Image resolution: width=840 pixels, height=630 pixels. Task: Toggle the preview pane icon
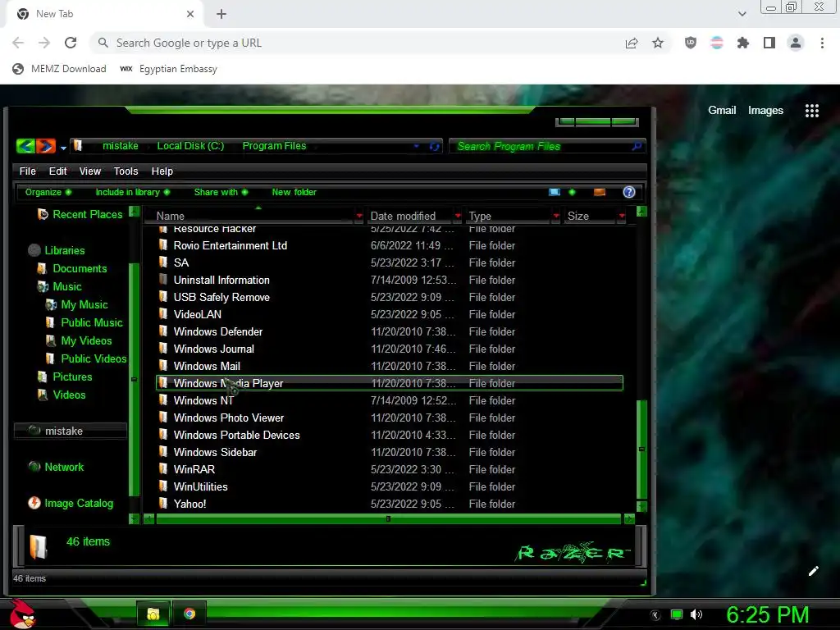click(600, 192)
